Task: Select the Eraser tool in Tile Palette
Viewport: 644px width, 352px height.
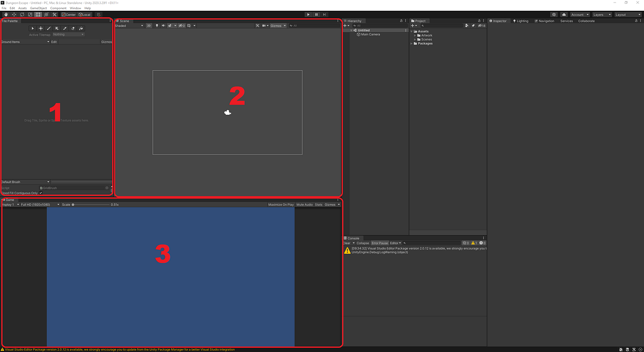Action: 72,28
